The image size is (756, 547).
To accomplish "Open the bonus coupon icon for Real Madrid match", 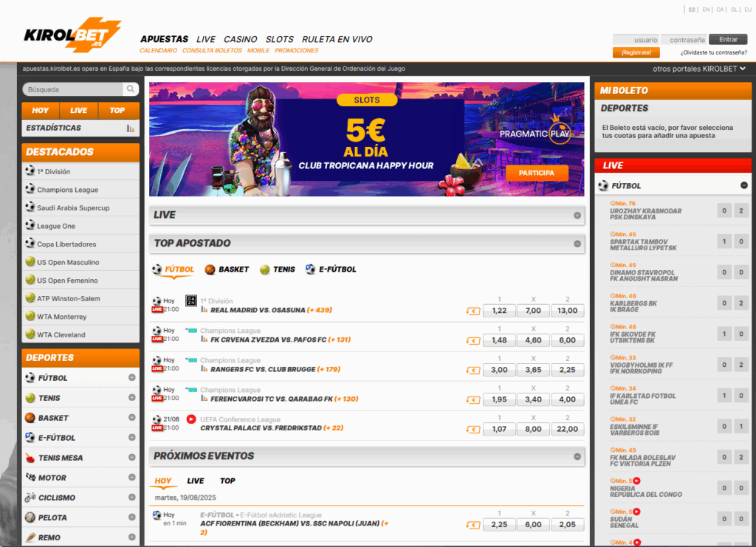I will click(x=473, y=311).
